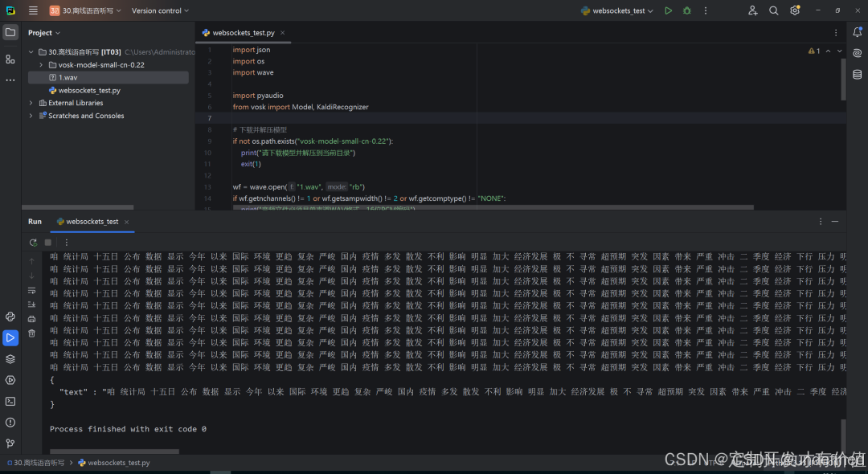The width and height of the screenshot is (868, 474).
Task: Print the console output
Action: coord(31,319)
